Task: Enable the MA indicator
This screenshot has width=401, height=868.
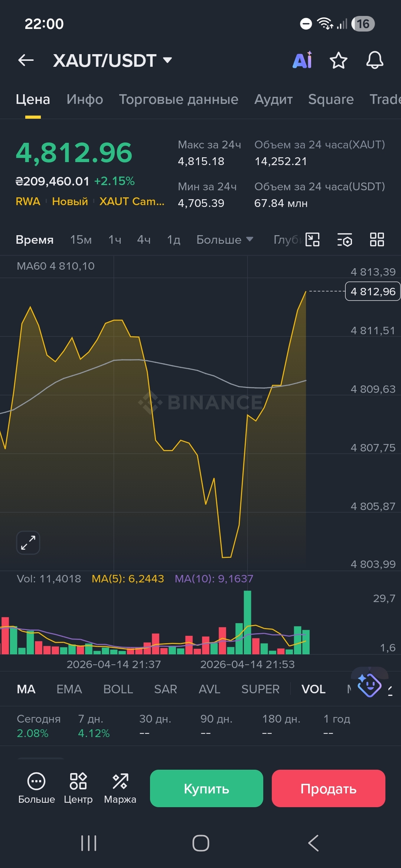Action: 26,689
